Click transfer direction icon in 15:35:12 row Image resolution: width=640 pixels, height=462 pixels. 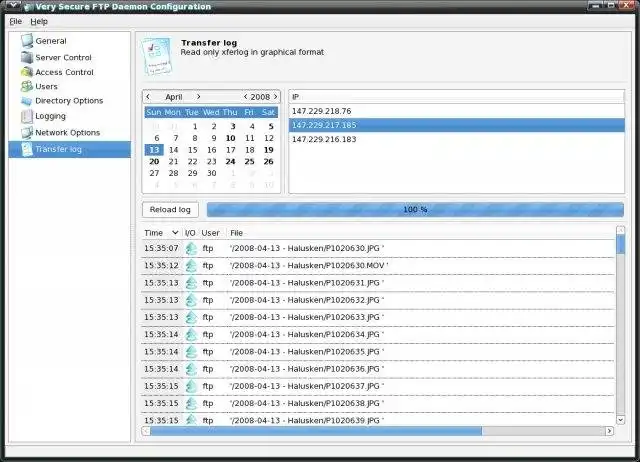191,266
